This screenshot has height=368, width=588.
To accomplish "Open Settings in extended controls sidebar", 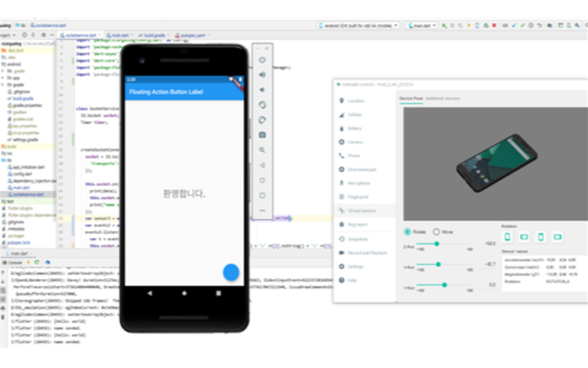I will (356, 266).
